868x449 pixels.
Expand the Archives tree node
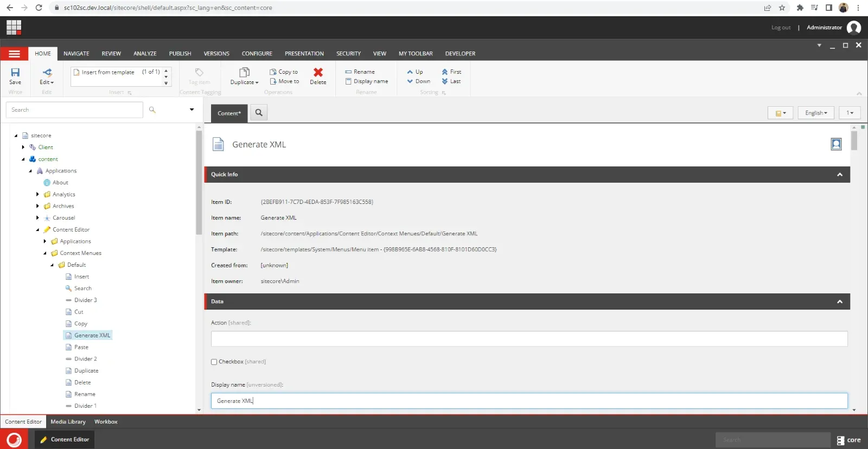click(x=37, y=206)
